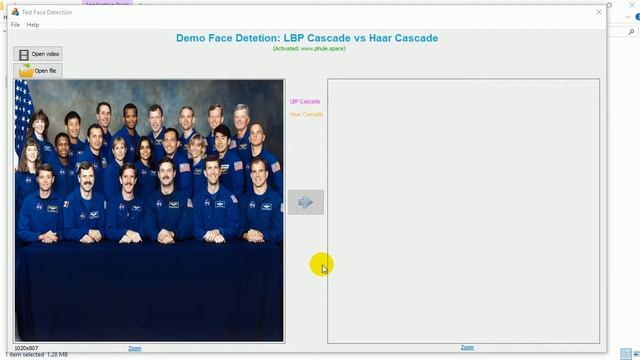Click the 1020x807 image size text
The width and height of the screenshot is (640, 360).
[26, 348]
